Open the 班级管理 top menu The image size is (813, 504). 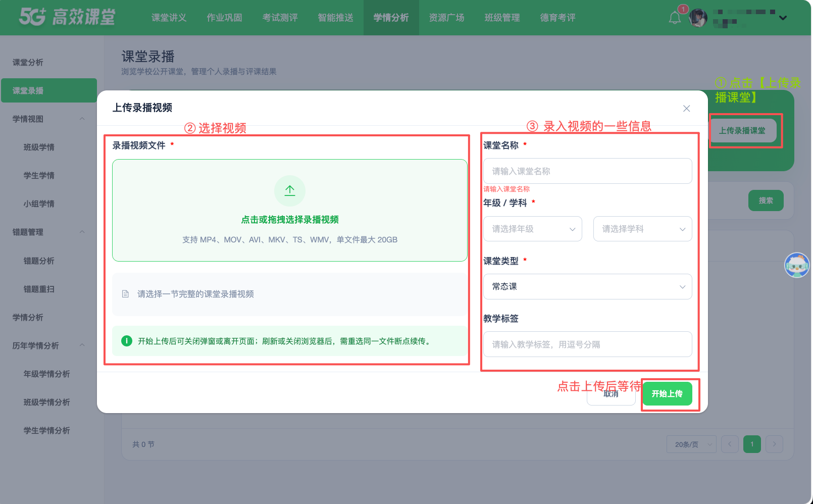502,18
